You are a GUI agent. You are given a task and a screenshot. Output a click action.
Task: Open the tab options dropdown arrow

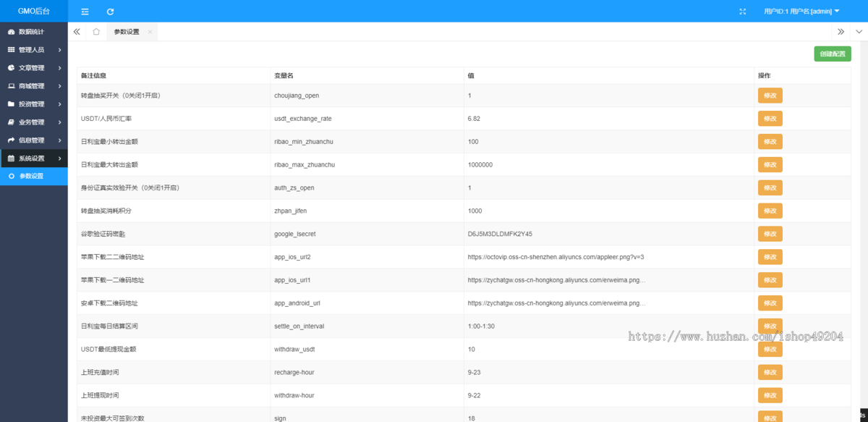click(859, 32)
